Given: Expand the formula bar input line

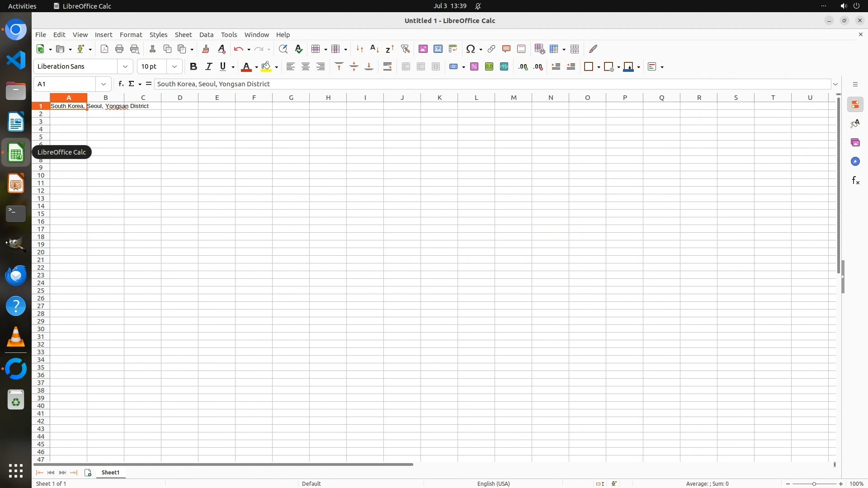Looking at the screenshot, I should click(835, 84).
